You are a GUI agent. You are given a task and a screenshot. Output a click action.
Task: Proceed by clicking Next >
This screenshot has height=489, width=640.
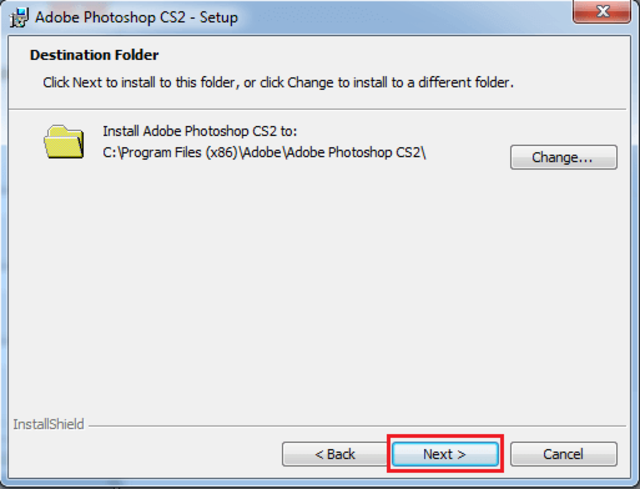point(444,454)
